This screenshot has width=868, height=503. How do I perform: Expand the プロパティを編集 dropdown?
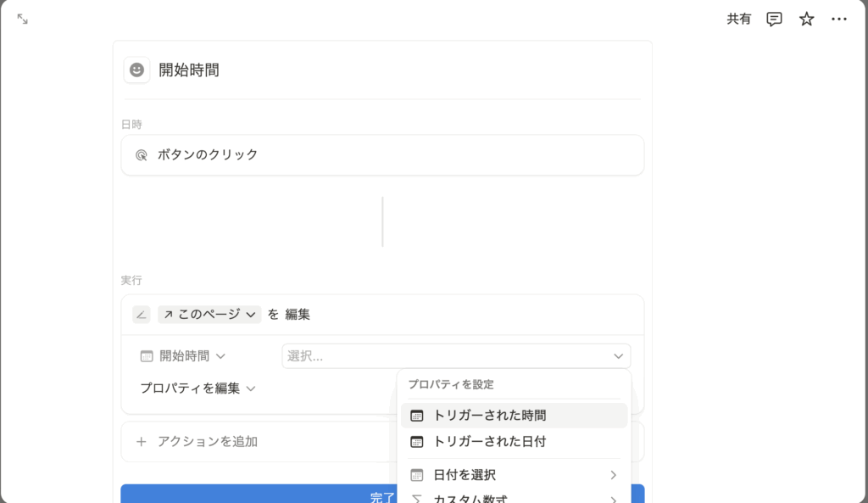tap(198, 388)
